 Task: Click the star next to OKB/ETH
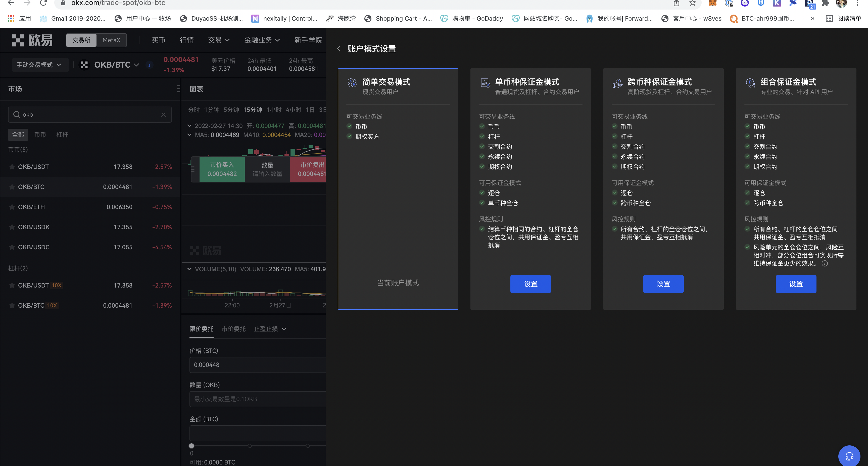pyautogui.click(x=12, y=207)
